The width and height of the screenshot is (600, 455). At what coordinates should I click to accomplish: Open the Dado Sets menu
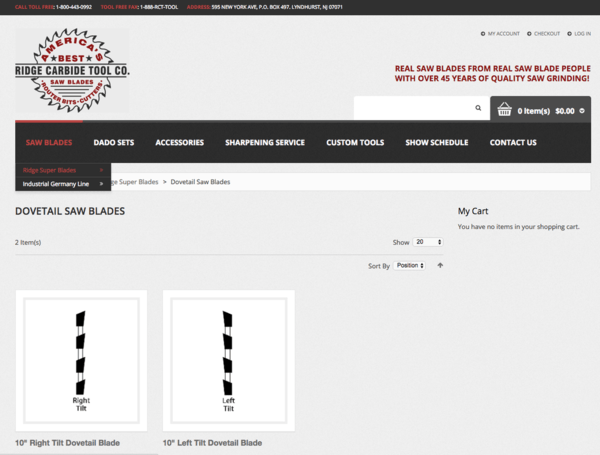pyautogui.click(x=114, y=143)
